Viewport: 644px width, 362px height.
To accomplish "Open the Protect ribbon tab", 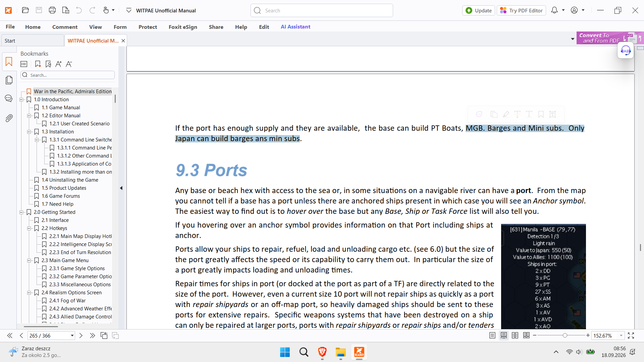I will pos(148,27).
